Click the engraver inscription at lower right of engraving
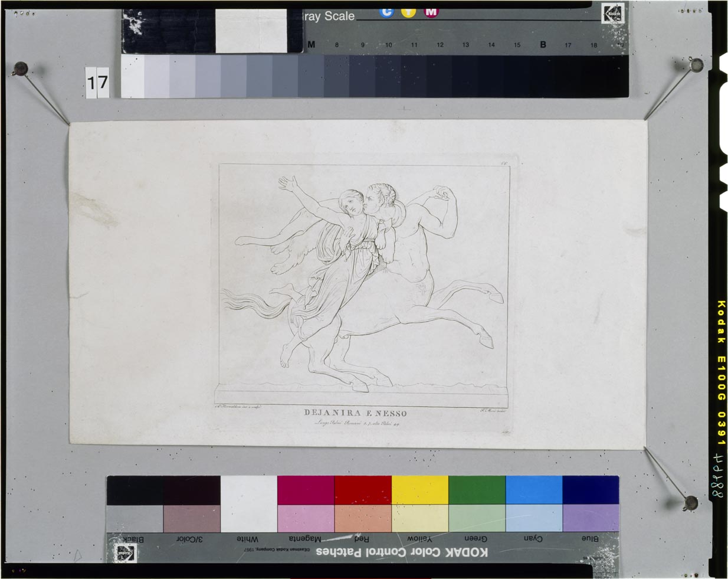 [494, 411]
